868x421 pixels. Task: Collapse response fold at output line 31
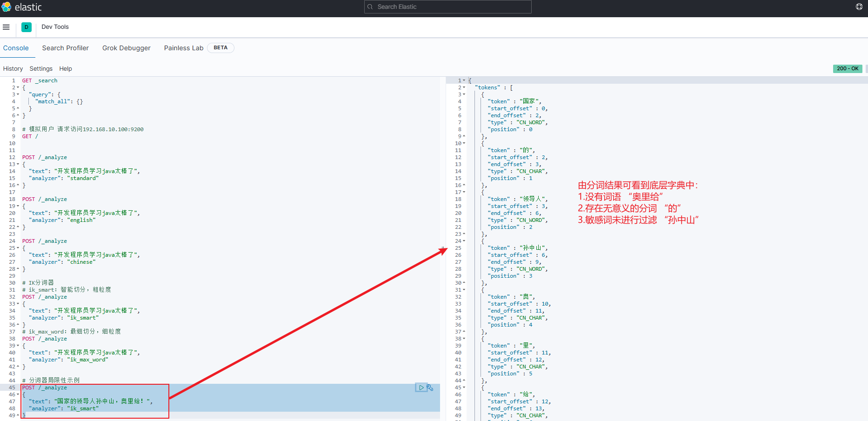point(464,290)
